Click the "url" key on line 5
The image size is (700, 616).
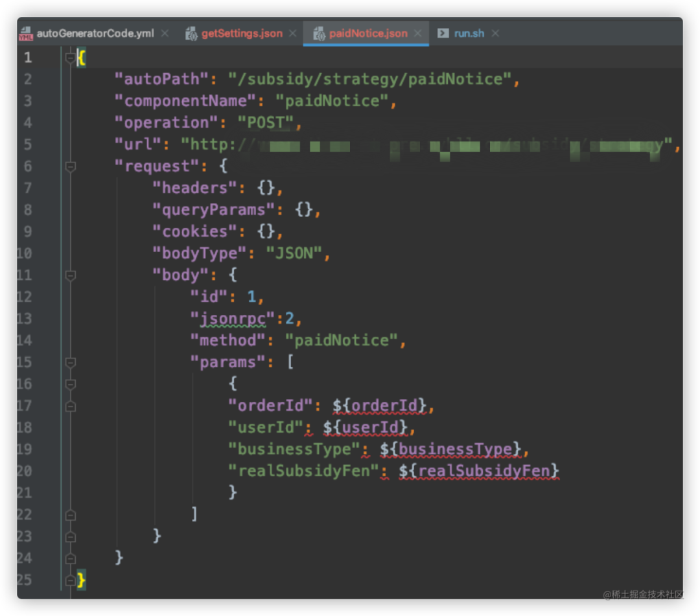[x=138, y=144]
